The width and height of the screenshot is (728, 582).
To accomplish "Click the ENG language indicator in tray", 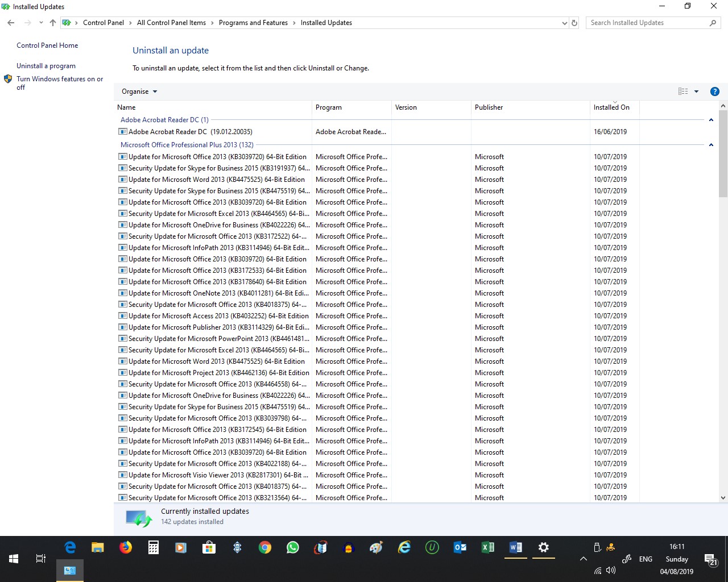I will coord(646,559).
